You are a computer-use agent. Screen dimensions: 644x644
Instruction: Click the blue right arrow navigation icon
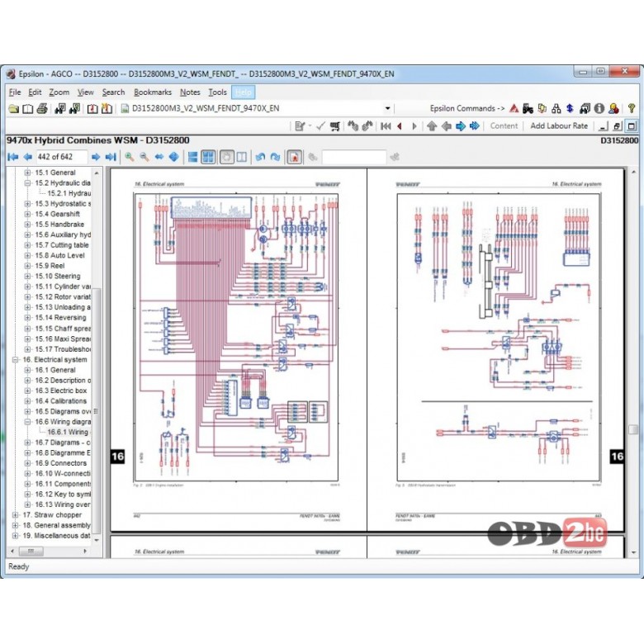[x=461, y=126]
